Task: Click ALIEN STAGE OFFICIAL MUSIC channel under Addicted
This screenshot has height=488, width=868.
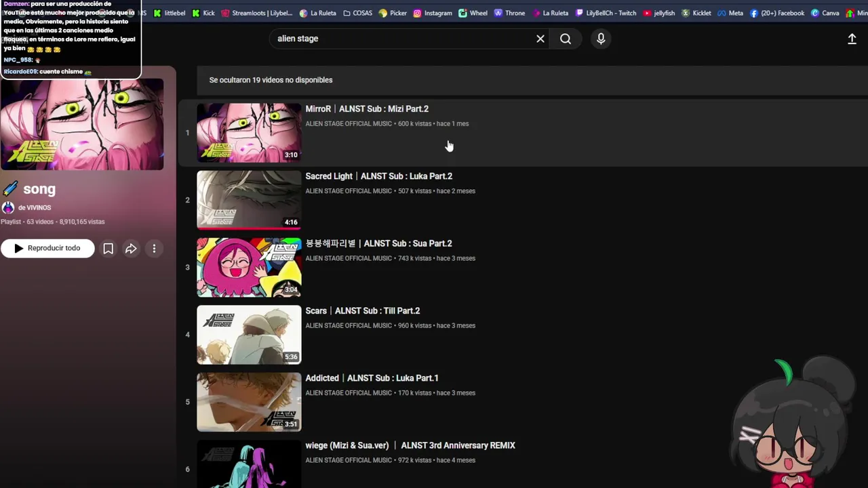Action: click(349, 393)
